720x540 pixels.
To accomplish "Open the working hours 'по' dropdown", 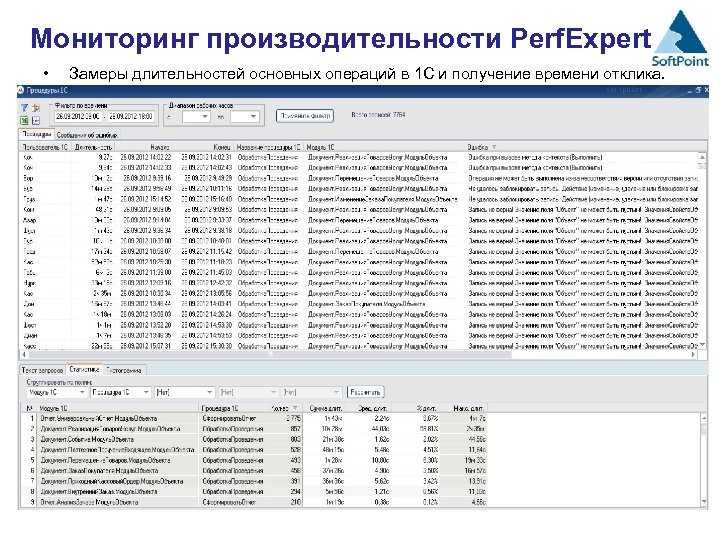I will [244, 117].
